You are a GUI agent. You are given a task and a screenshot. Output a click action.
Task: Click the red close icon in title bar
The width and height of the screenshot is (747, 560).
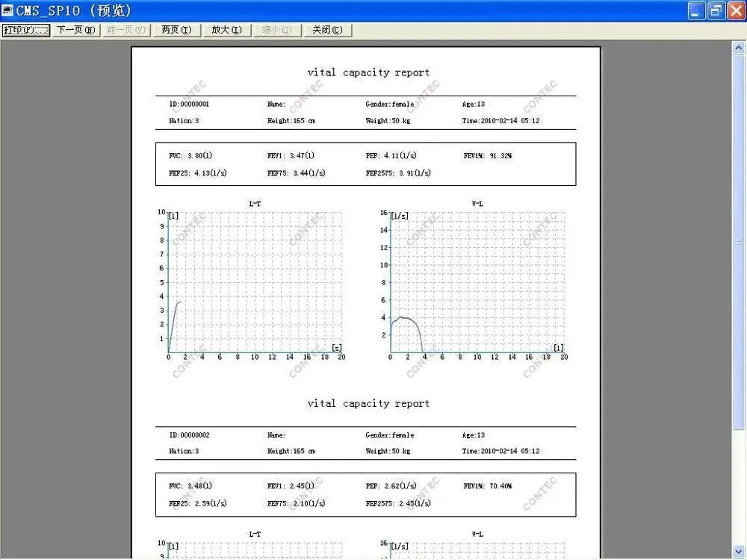[734, 10]
